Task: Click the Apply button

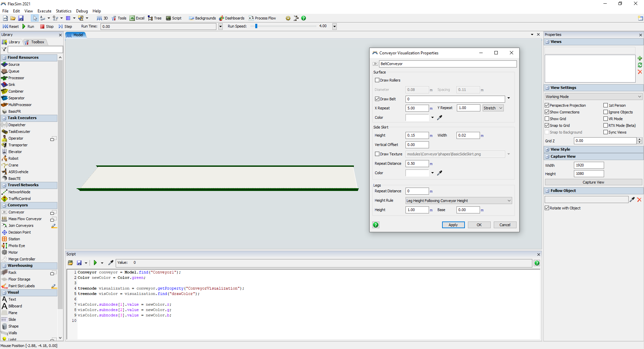Action: [453, 225]
